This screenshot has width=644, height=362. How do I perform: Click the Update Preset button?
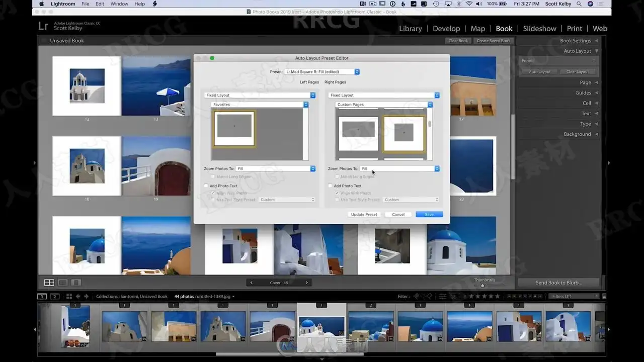pos(364,214)
